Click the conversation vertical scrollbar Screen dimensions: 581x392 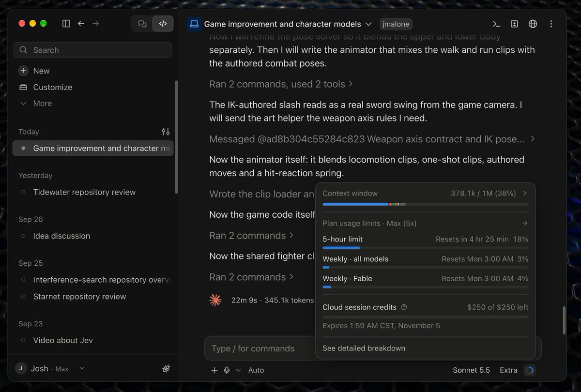[x=564, y=320]
